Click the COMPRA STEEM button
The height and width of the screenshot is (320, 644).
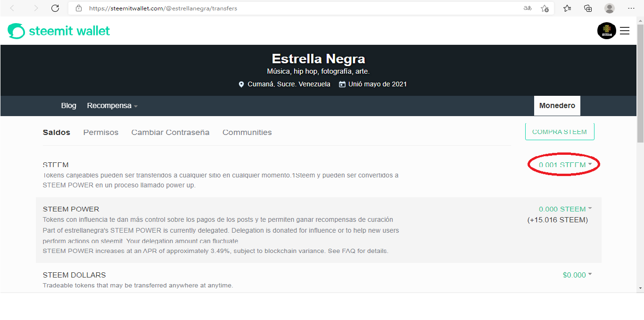(560, 132)
